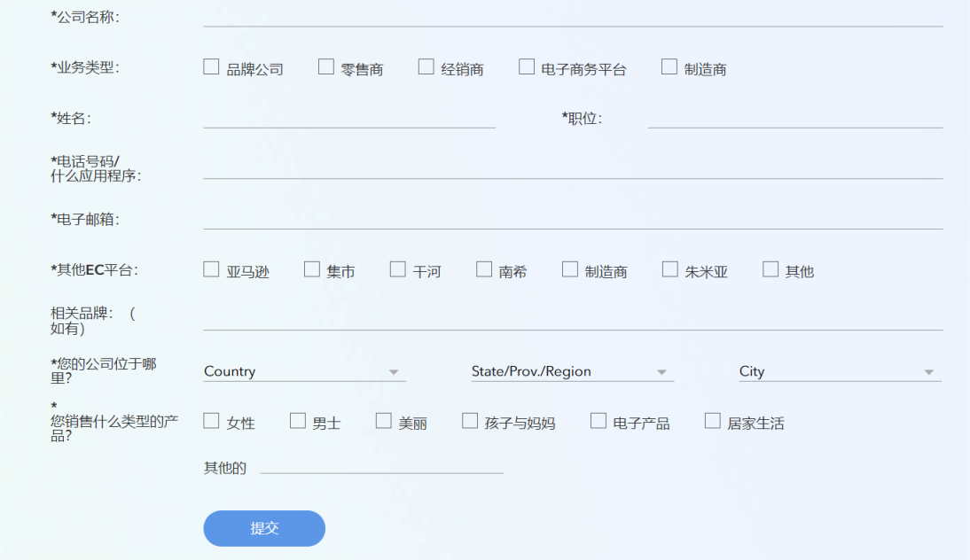Check the 其他 EC platform checkbox

click(x=771, y=269)
